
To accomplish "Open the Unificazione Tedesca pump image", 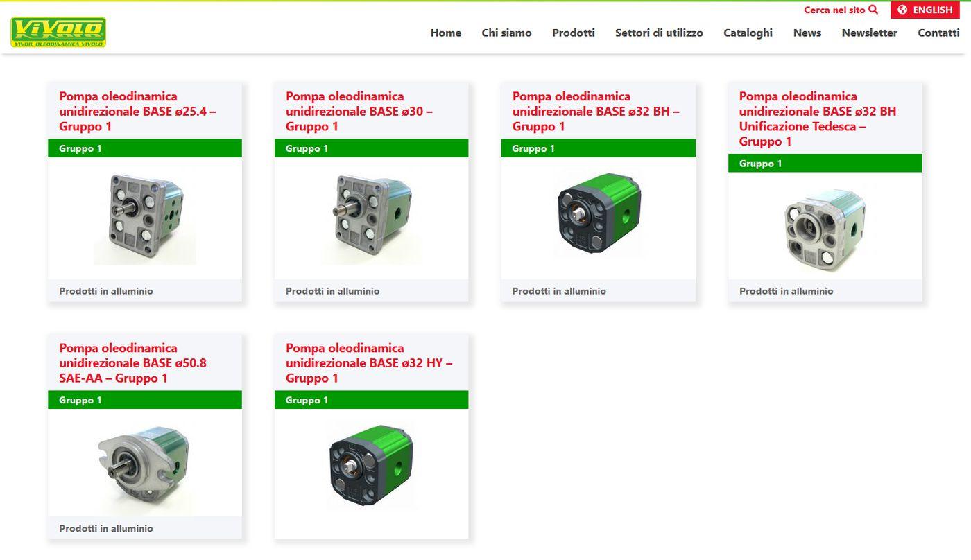I will (x=825, y=229).
